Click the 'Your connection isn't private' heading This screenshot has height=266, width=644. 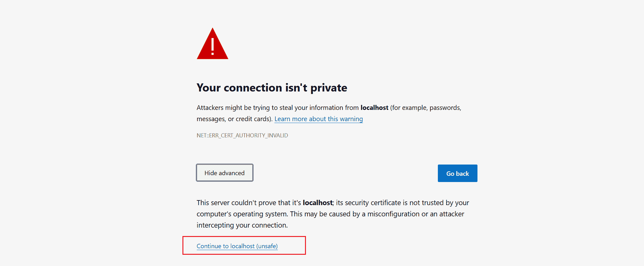(272, 88)
